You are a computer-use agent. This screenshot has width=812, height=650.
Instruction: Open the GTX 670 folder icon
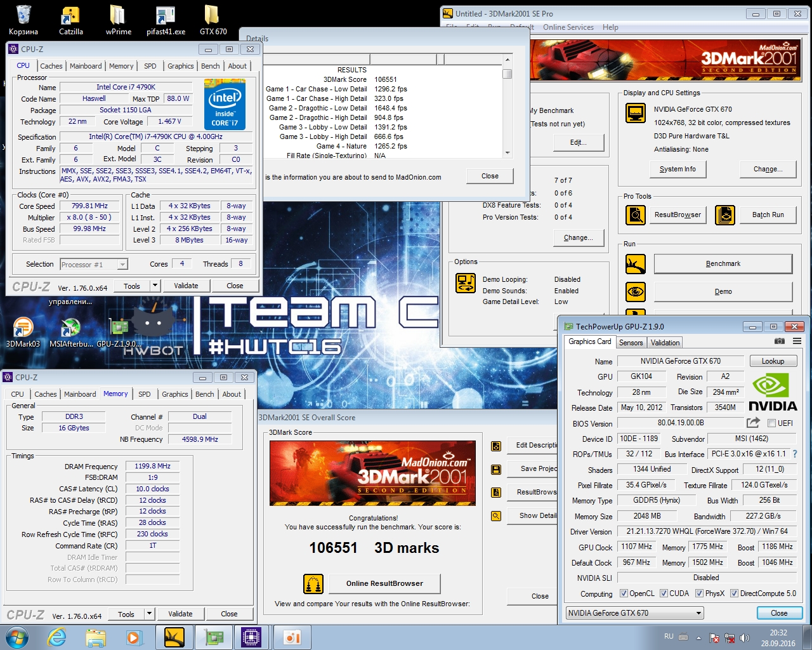[213, 19]
